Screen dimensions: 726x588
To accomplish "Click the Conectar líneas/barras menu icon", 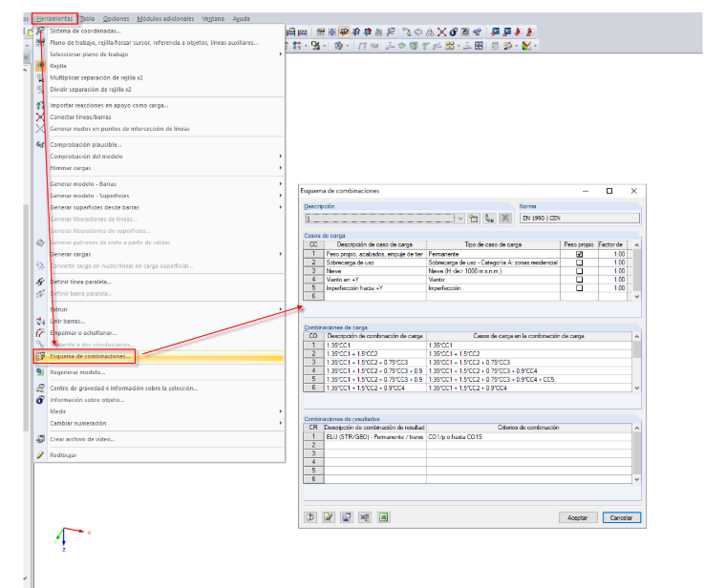I will 41,117.
